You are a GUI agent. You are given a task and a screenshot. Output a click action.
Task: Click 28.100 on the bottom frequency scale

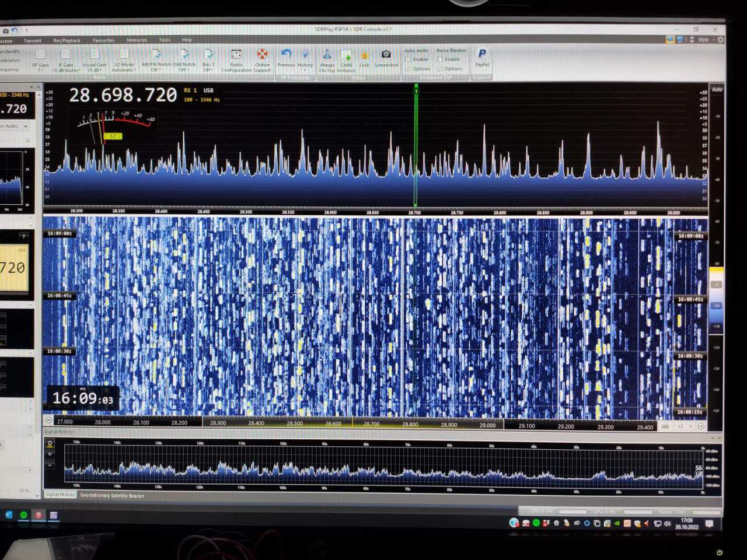[141, 422]
